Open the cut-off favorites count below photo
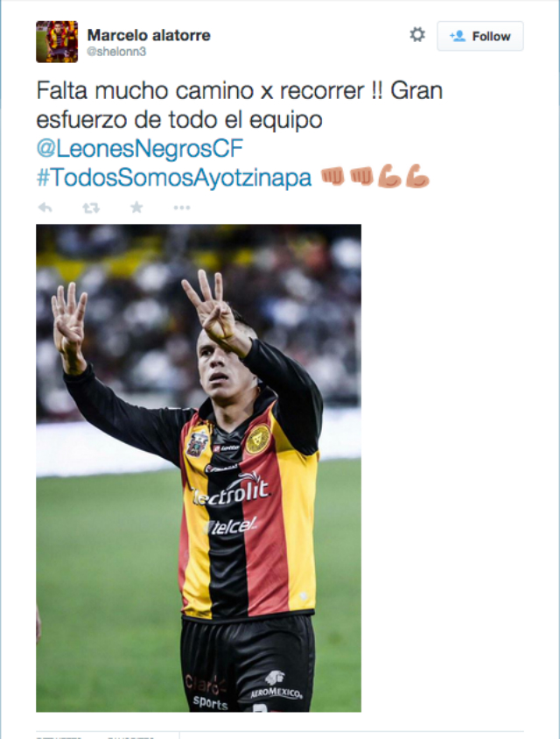This screenshot has height=739, width=560. [130, 736]
